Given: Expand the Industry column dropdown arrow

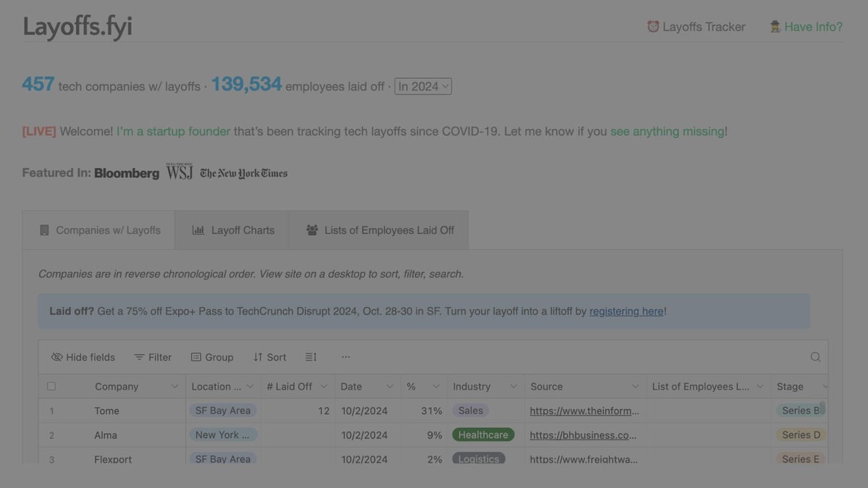Looking at the screenshot, I should pos(513,387).
